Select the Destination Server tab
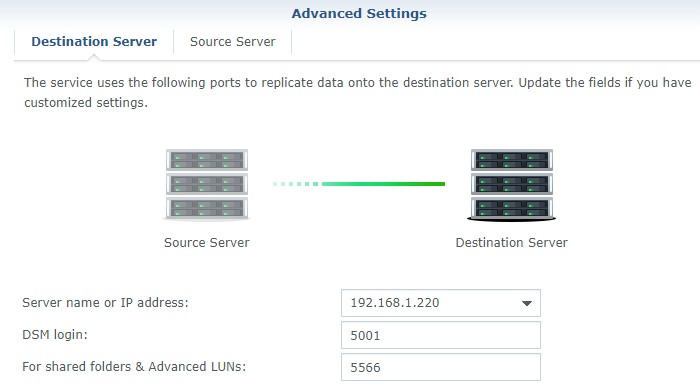This screenshot has height=388, width=700. (94, 42)
